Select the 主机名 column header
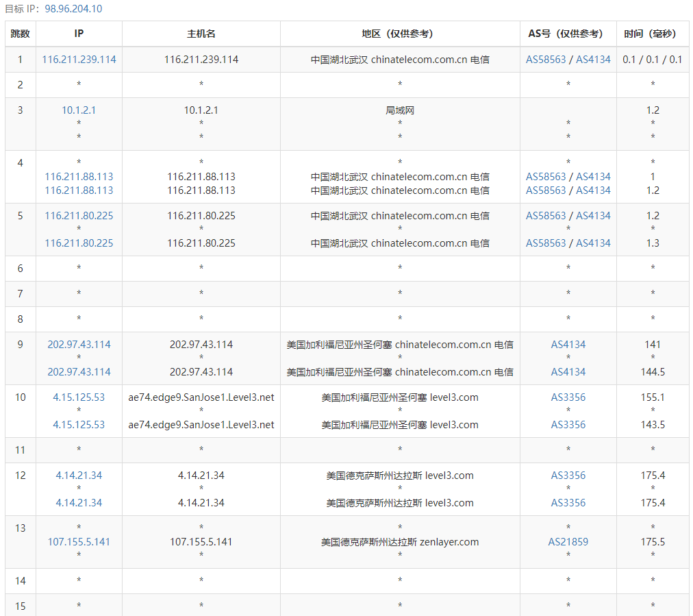This screenshot has width=693, height=616. (x=201, y=34)
